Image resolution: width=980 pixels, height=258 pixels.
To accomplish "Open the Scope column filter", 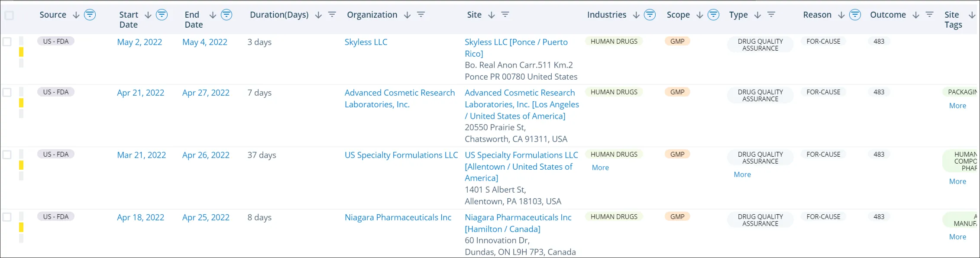I will click(713, 14).
